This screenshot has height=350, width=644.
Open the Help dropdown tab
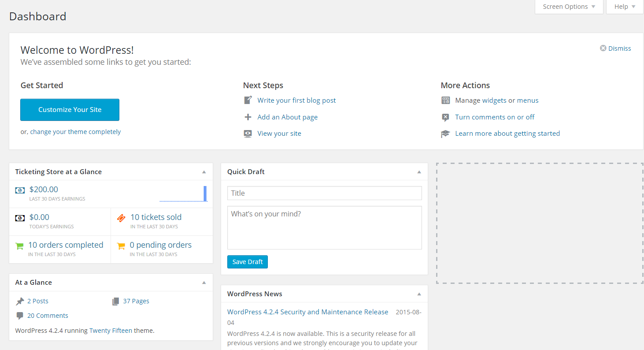click(625, 7)
